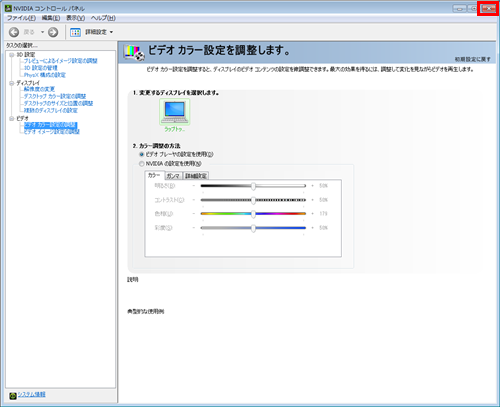Click the システム情報 NVIDIA icon at bottom-left
The image size is (500, 407).
point(13,395)
